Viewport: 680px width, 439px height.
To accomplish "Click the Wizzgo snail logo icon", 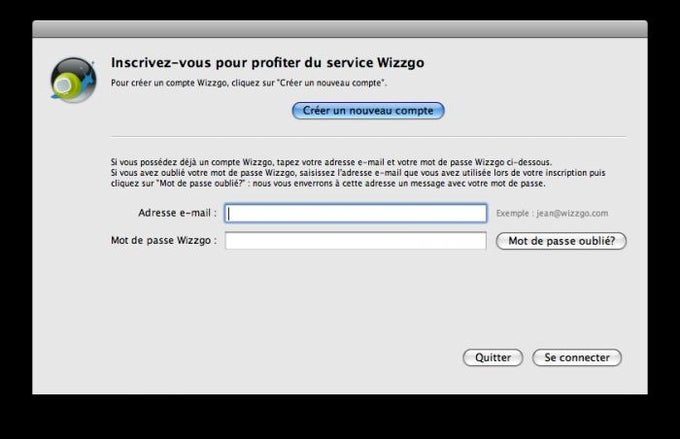I will click(73, 80).
